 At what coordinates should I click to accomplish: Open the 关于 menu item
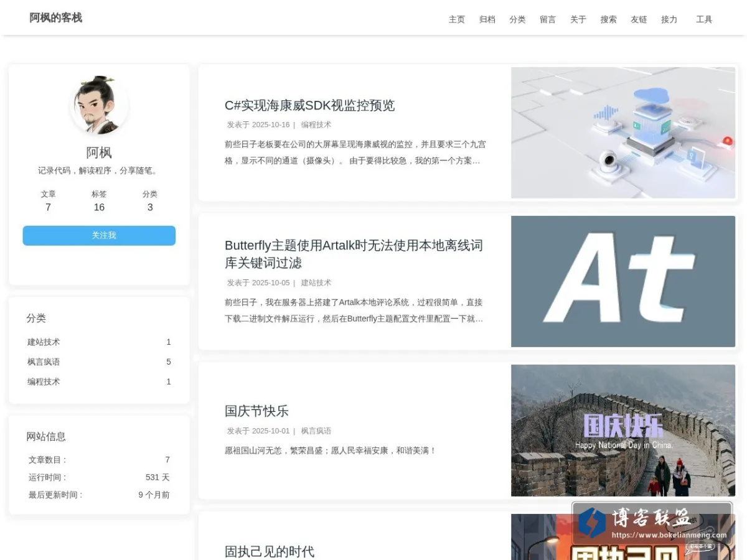click(578, 19)
